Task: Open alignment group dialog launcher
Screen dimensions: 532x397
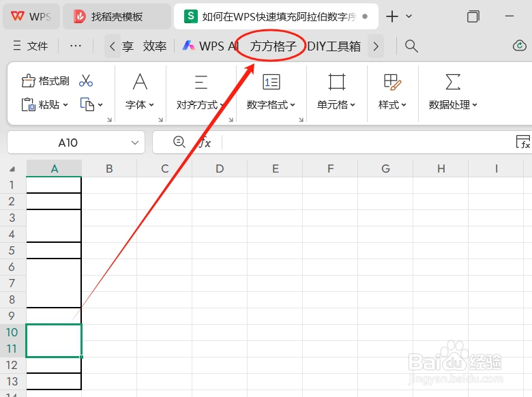Action: 231,119
